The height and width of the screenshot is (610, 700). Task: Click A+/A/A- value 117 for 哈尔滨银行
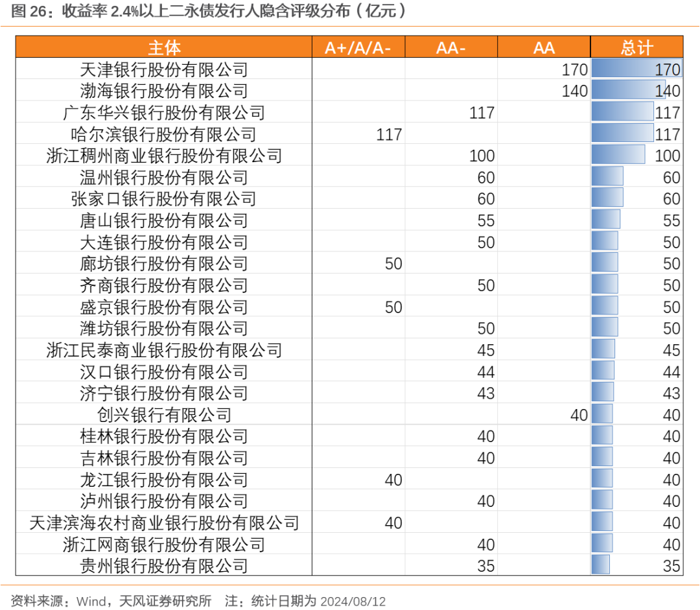(x=389, y=134)
